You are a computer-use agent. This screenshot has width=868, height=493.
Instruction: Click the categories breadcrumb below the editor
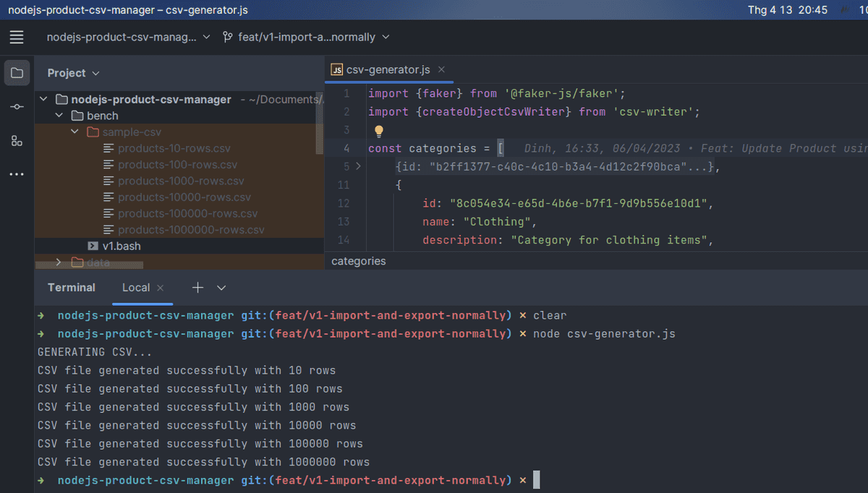358,261
